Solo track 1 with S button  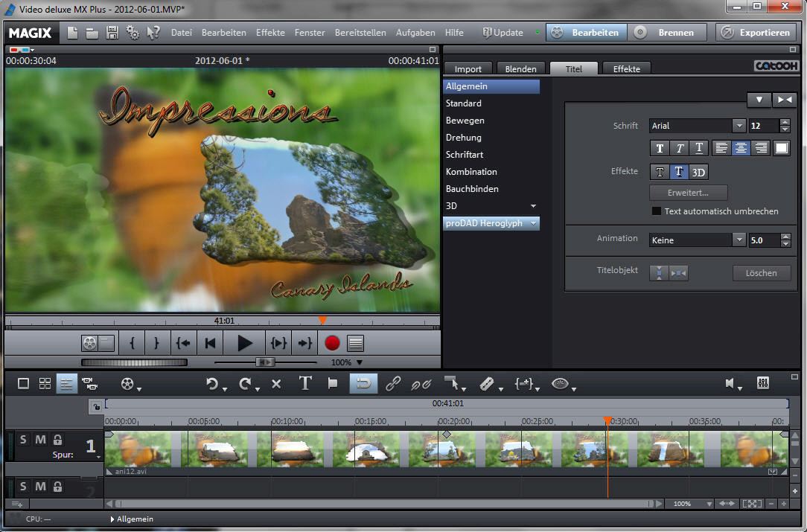coord(23,440)
